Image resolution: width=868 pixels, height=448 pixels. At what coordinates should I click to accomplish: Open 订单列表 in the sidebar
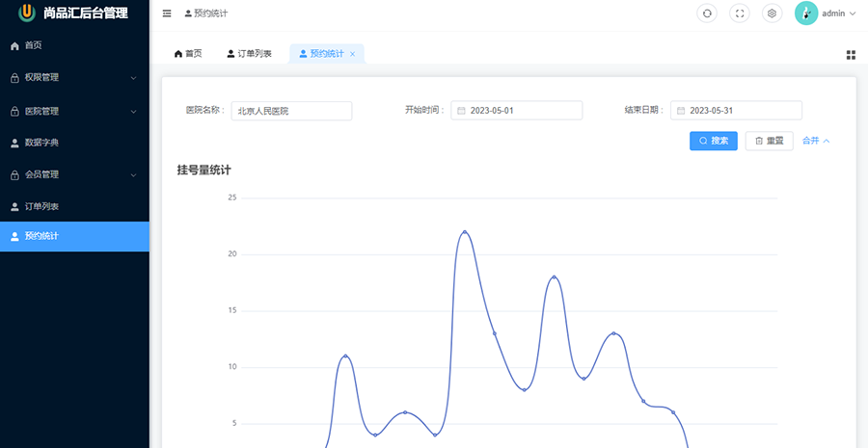[x=74, y=206]
